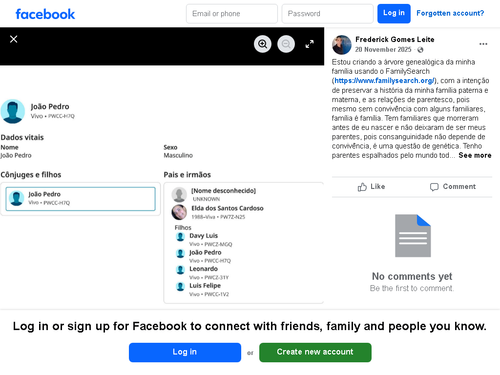Click the text [Nome desconhecido]
500x375 pixels.
point(223,191)
